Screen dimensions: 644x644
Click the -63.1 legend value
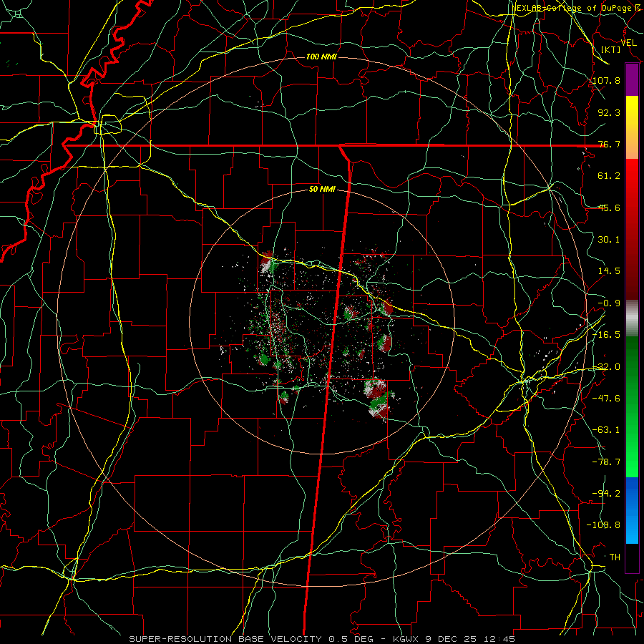pyautogui.click(x=607, y=430)
